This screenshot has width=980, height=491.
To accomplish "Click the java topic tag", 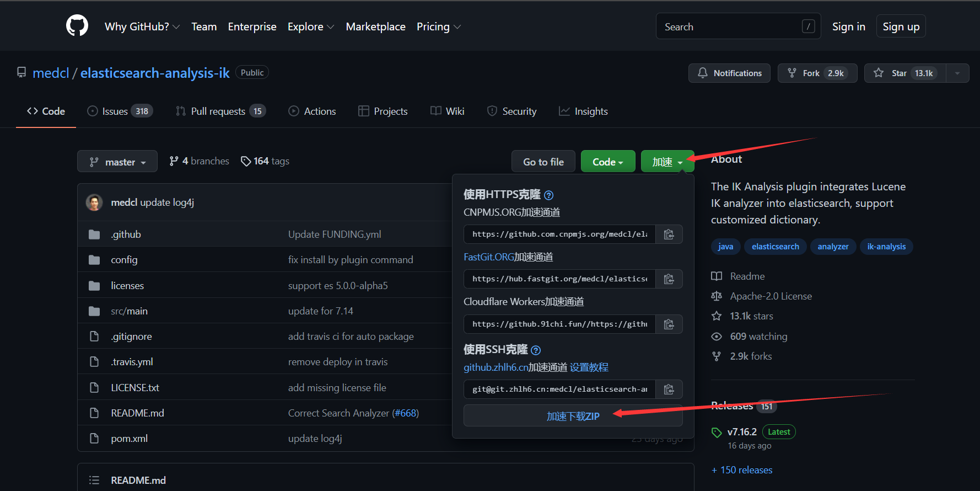I will [725, 247].
